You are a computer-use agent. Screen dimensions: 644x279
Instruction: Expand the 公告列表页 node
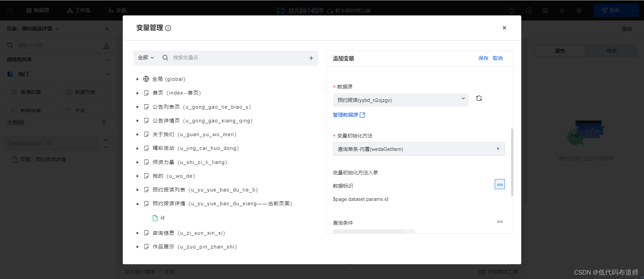[138, 107]
